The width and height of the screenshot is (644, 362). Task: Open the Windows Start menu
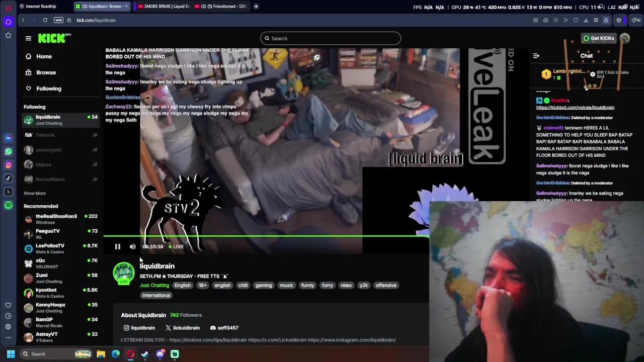click(x=11, y=354)
